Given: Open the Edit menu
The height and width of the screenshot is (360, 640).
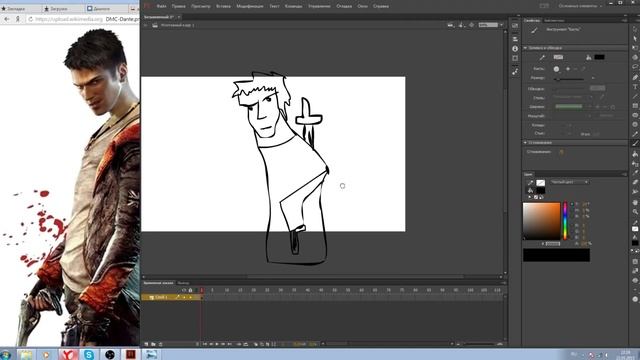Looking at the screenshot, I should pos(178,6).
